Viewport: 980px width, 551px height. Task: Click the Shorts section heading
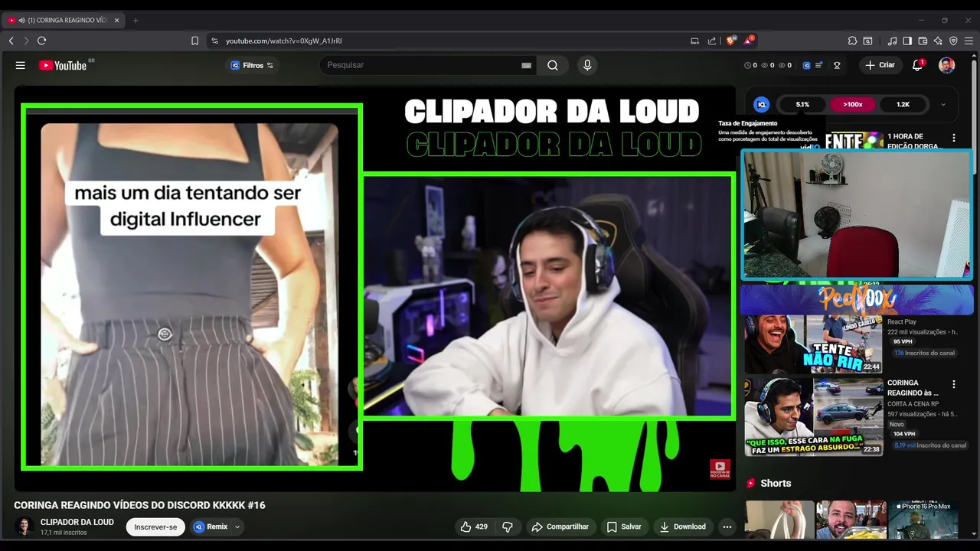click(776, 483)
